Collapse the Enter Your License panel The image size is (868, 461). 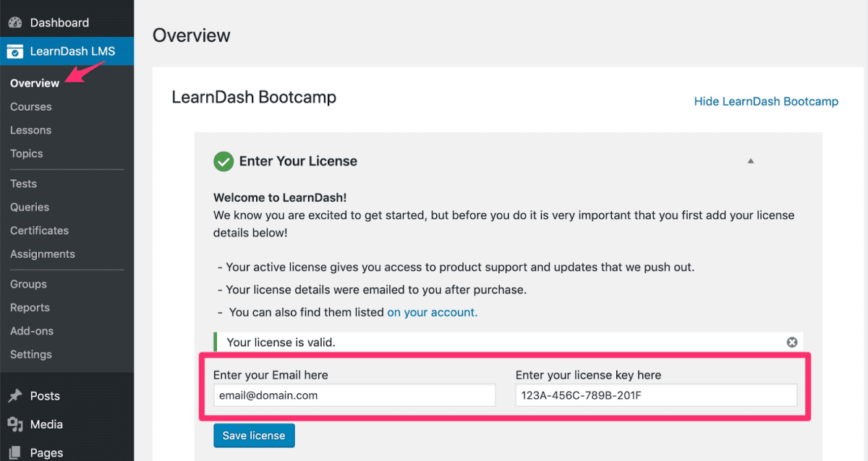(x=750, y=160)
